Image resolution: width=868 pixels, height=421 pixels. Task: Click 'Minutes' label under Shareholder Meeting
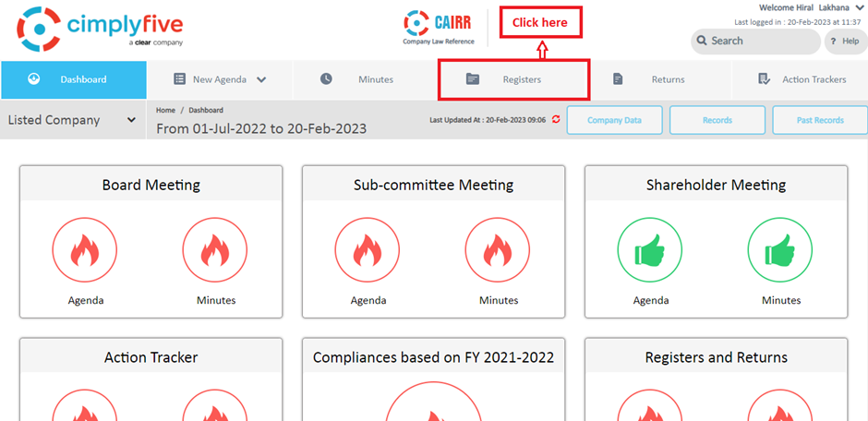(781, 300)
